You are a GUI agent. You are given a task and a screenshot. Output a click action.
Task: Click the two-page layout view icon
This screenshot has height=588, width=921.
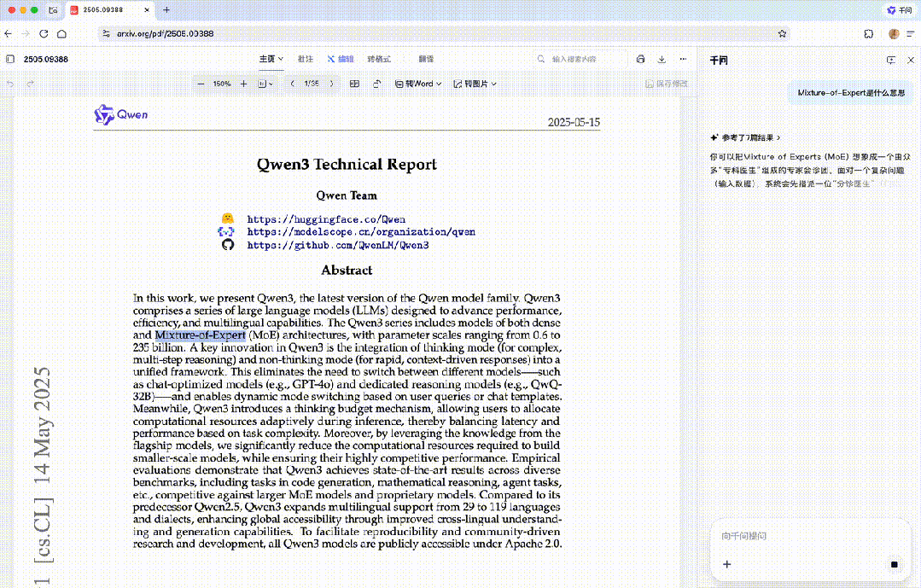pyautogui.click(x=355, y=84)
